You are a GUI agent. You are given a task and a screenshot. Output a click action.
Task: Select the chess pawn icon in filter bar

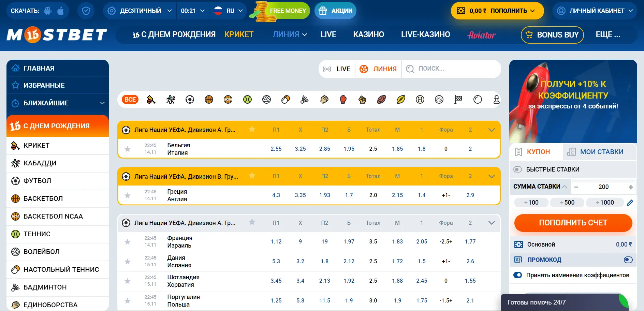[x=496, y=100]
